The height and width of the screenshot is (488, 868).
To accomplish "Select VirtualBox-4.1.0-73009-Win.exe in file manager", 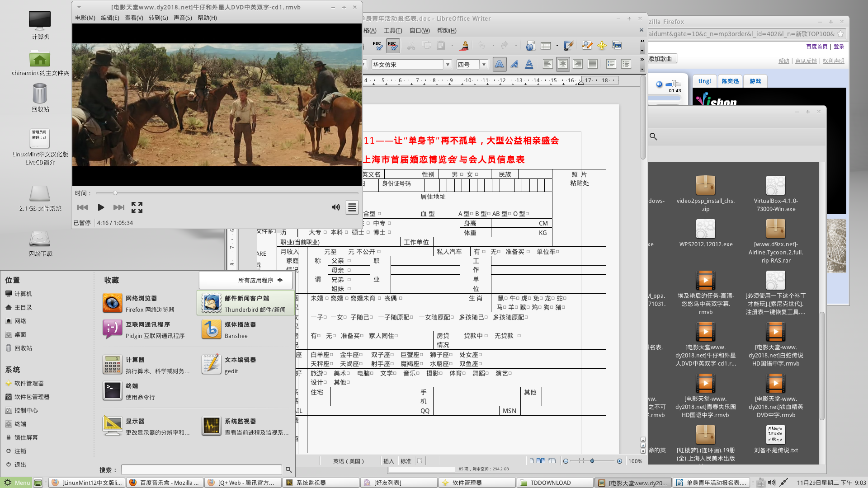I will tap(776, 193).
